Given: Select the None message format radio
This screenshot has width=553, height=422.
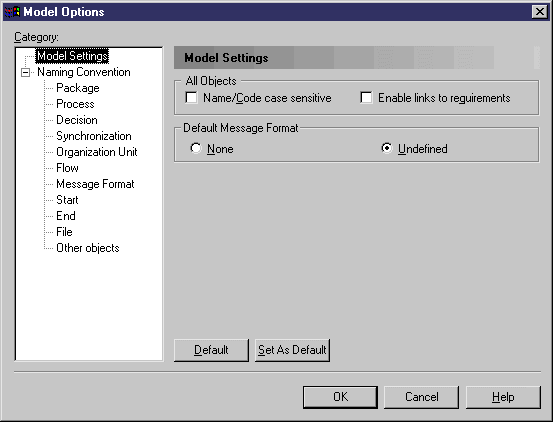Looking at the screenshot, I should click(196, 148).
